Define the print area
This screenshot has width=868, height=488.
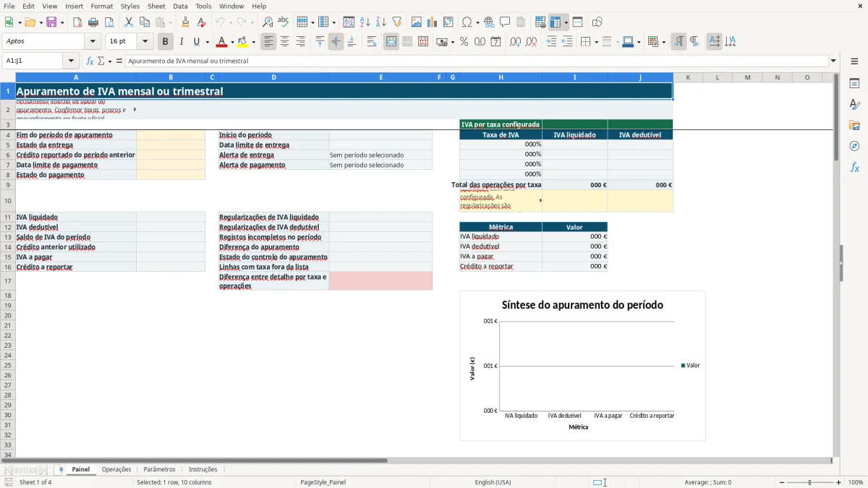(540, 22)
